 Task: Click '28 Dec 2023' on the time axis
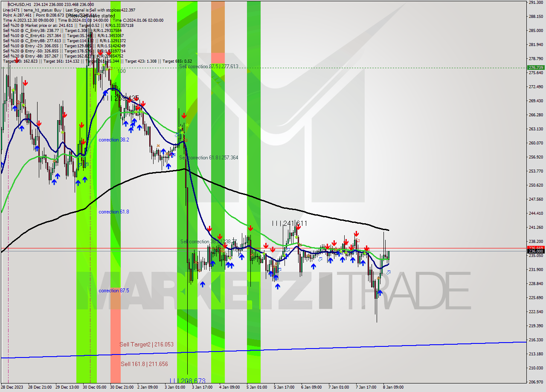[x=12, y=387]
